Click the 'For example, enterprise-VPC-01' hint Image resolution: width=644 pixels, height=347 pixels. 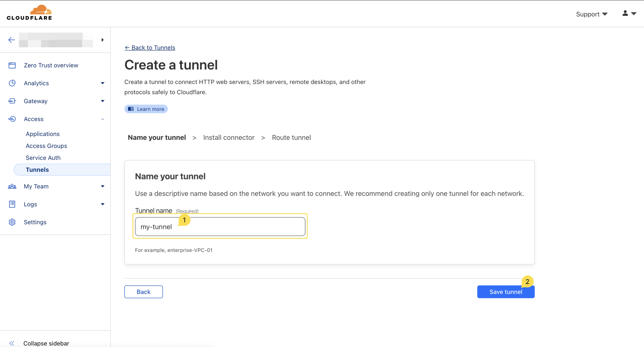(174, 250)
